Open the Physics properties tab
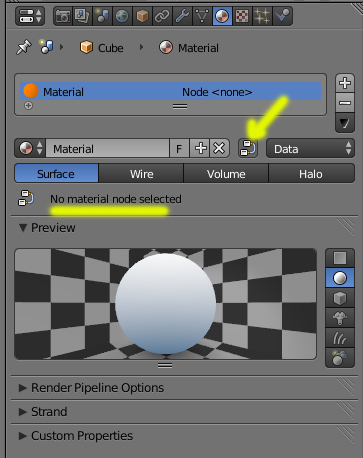Viewport: 363px width, 458px height. 282,16
